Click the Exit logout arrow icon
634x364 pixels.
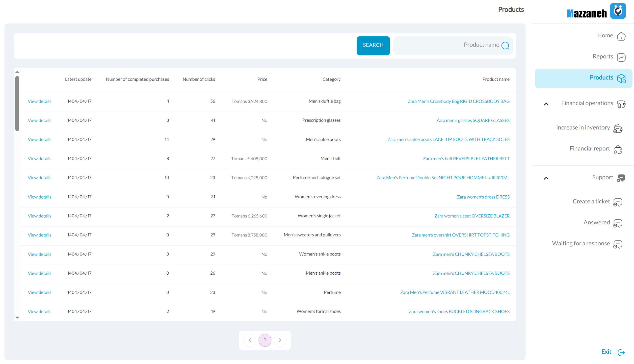[621, 352]
